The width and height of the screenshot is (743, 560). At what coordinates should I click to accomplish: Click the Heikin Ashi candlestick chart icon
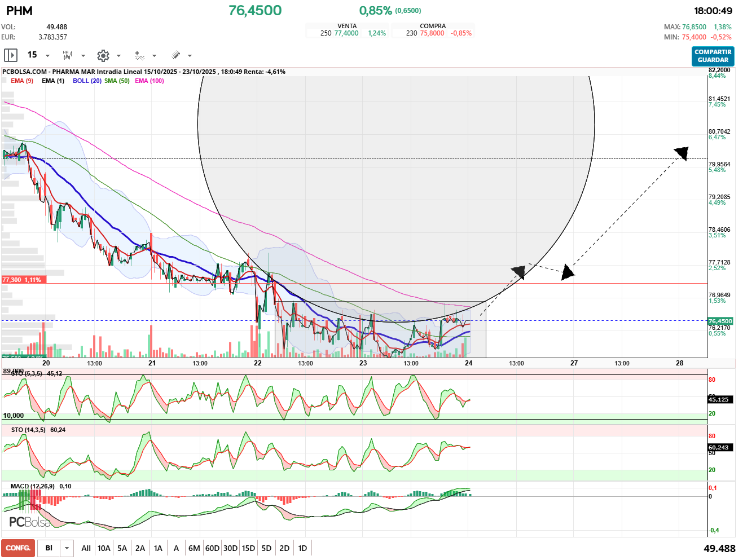point(68,55)
